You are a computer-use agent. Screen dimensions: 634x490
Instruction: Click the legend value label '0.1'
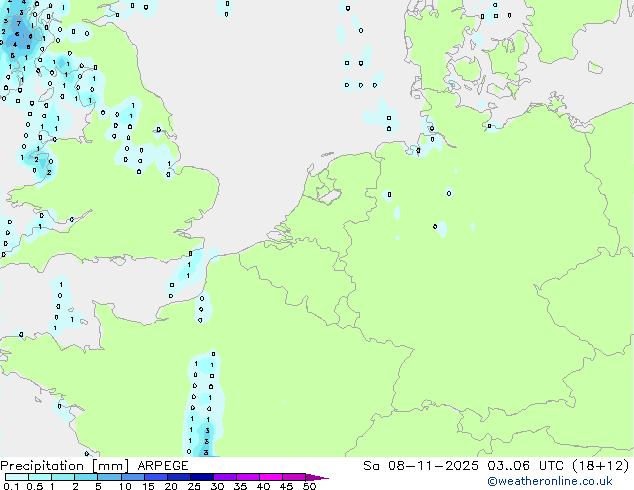tap(11, 486)
